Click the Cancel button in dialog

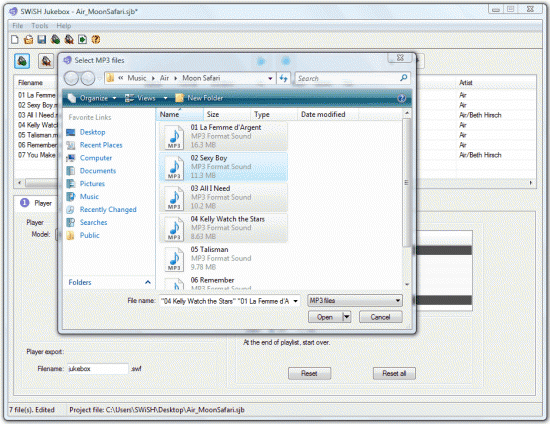click(381, 317)
